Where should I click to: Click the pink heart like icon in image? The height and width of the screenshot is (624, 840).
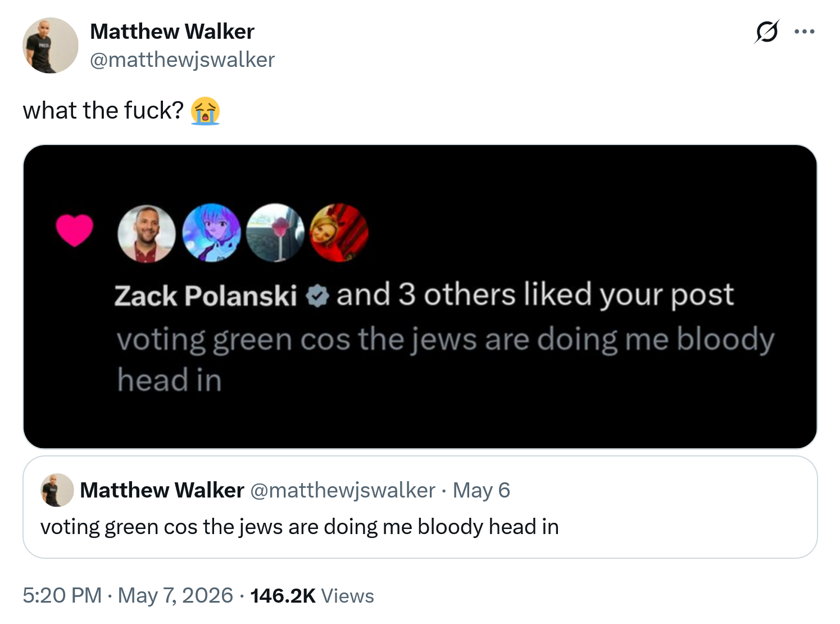[x=75, y=230]
